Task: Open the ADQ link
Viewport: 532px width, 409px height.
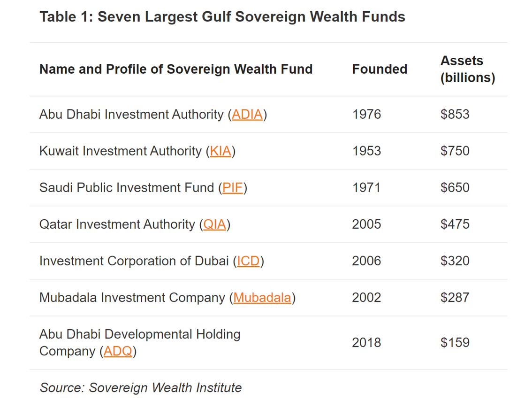Action: click(x=118, y=351)
